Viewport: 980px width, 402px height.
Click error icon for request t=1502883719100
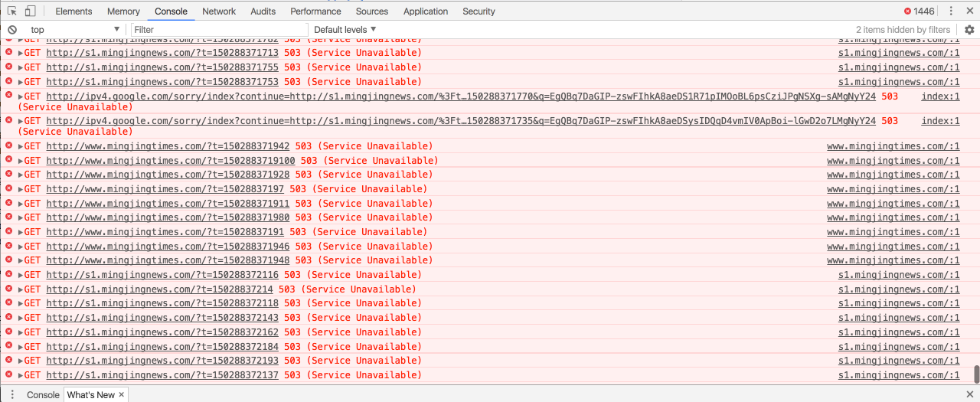9,160
